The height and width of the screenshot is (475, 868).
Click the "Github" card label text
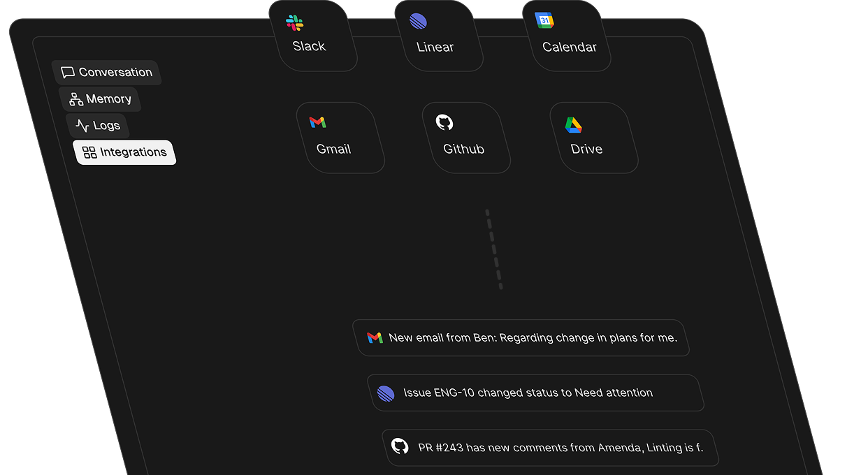(x=464, y=149)
